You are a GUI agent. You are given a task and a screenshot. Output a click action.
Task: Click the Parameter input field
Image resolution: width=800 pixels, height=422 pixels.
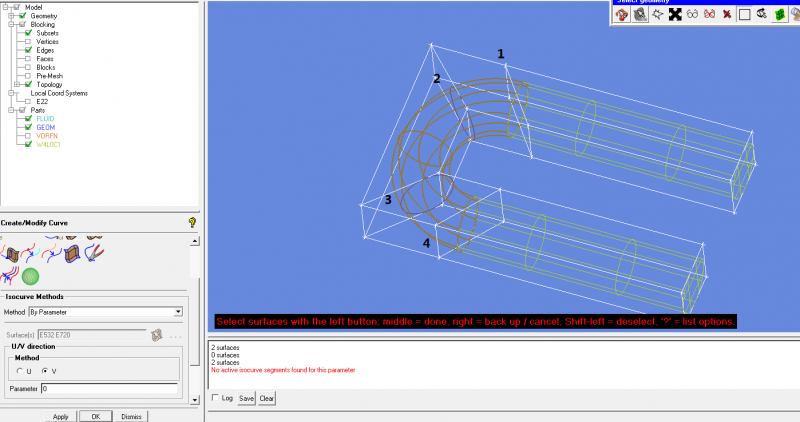tap(109, 388)
